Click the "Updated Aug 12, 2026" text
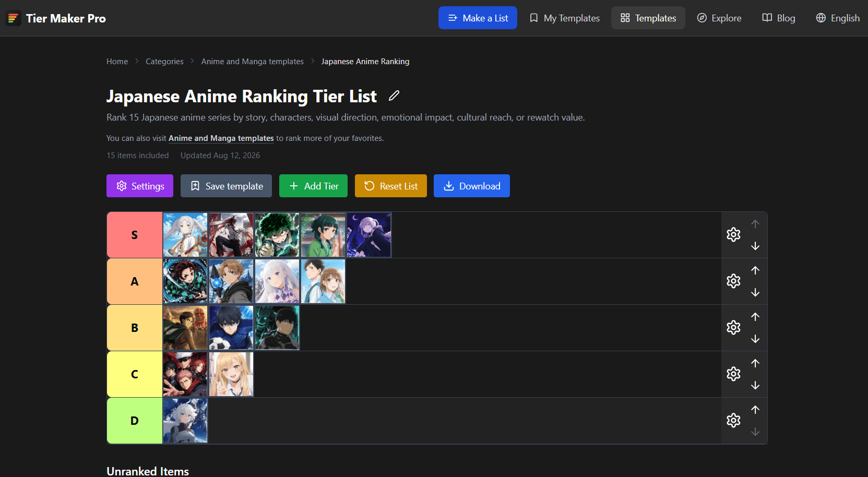 [220, 156]
